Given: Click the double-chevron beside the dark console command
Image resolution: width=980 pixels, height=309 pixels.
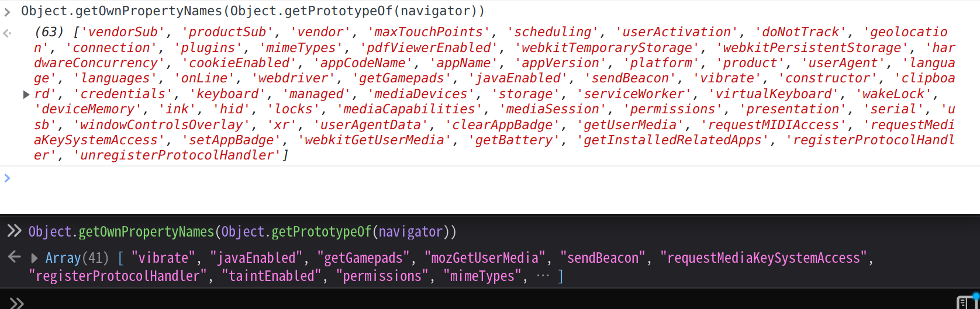Looking at the screenshot, I should [x=14, y=231].
